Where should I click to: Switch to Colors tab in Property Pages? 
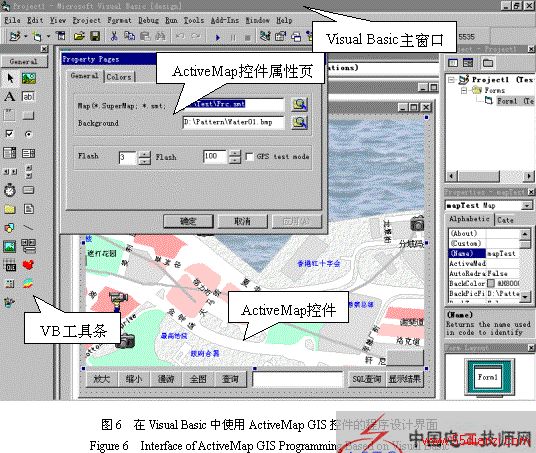point(119,77)
